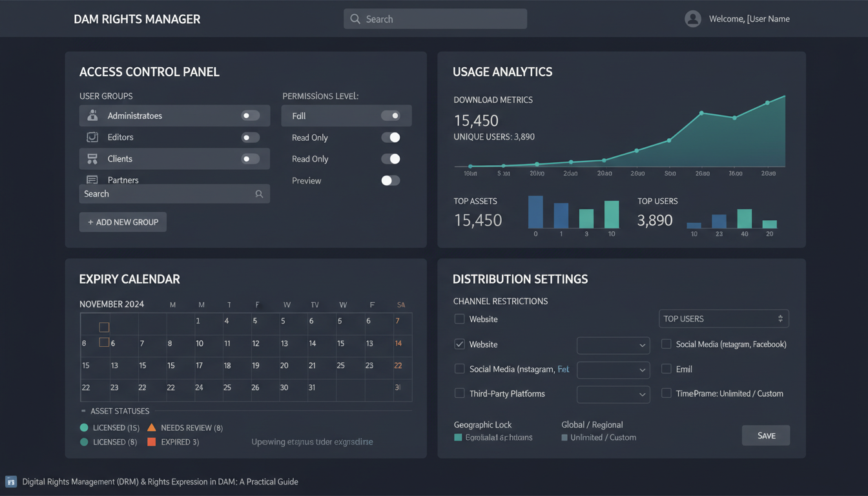Click the search icon in the top search bar
This screenshot has width=868, height=496.
point(355,19)
